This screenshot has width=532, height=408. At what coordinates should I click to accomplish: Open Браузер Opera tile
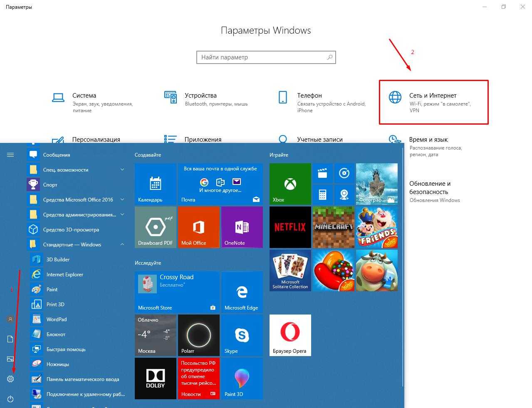290,335
